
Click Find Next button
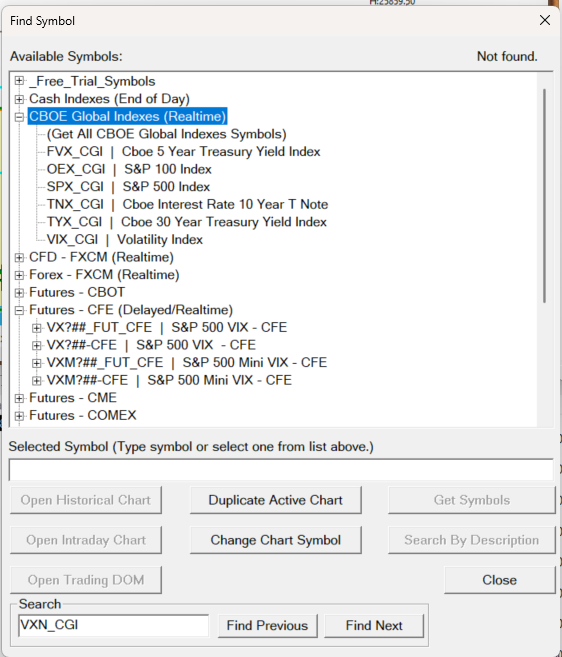tap(374, 626)
